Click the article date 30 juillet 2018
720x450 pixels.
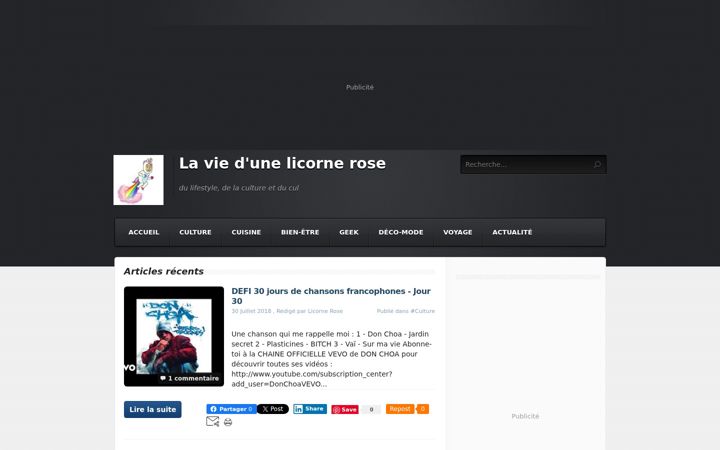click(251, 311)
